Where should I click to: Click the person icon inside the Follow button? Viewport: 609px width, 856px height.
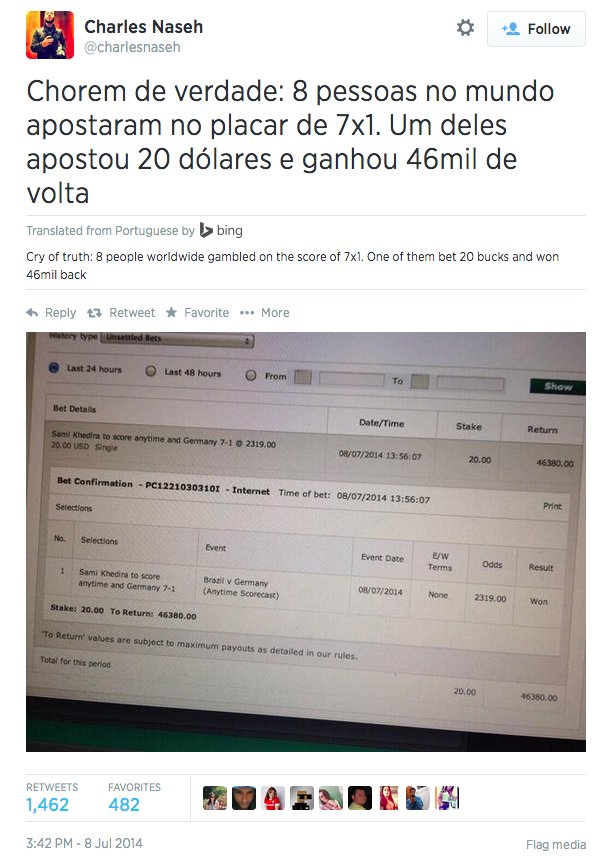(510, 28)
